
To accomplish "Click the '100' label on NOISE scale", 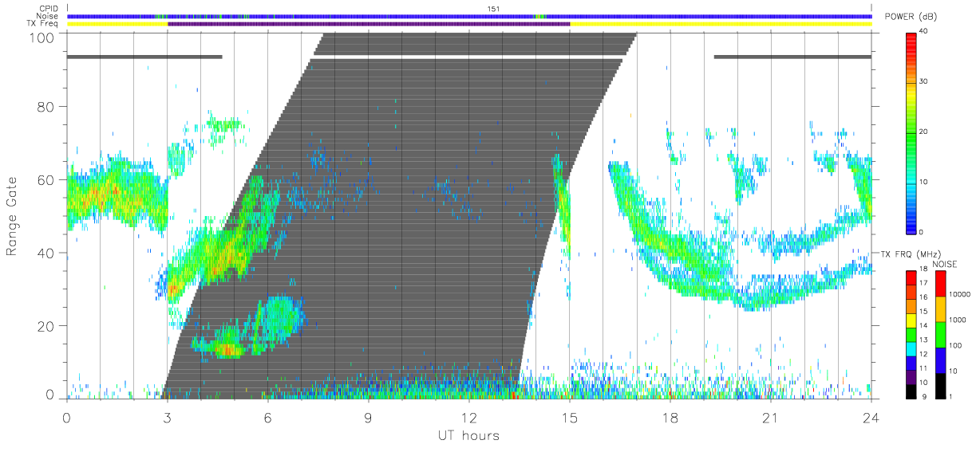I will tap(955, 345).
